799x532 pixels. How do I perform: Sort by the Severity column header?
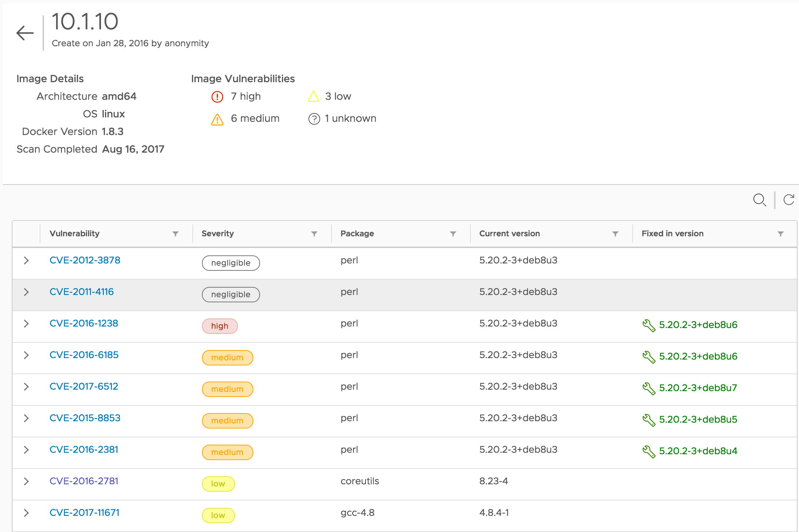pos(218,233)
